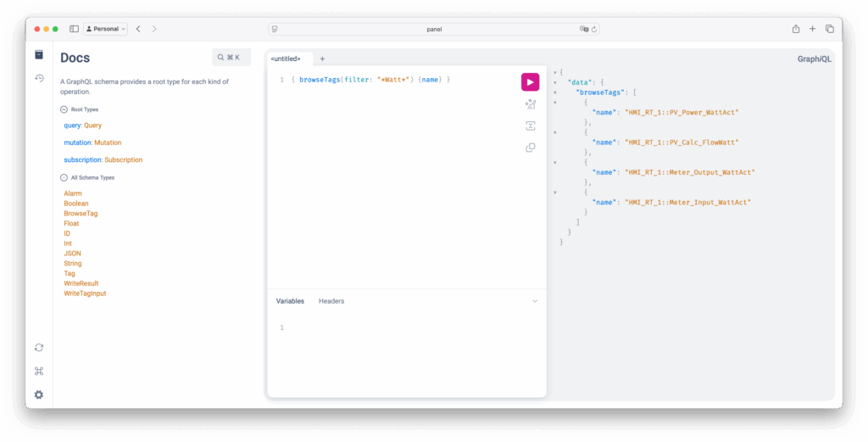Go forward in browser history

[154, 29]
